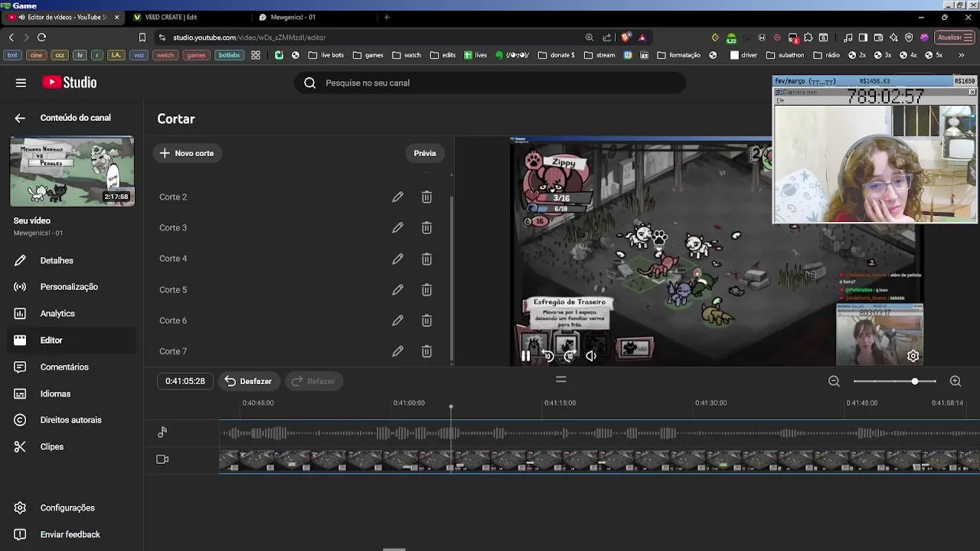Open Enviar feedback in the sidebar
This screenshot has height=551, width=980.
coord(72,535)
